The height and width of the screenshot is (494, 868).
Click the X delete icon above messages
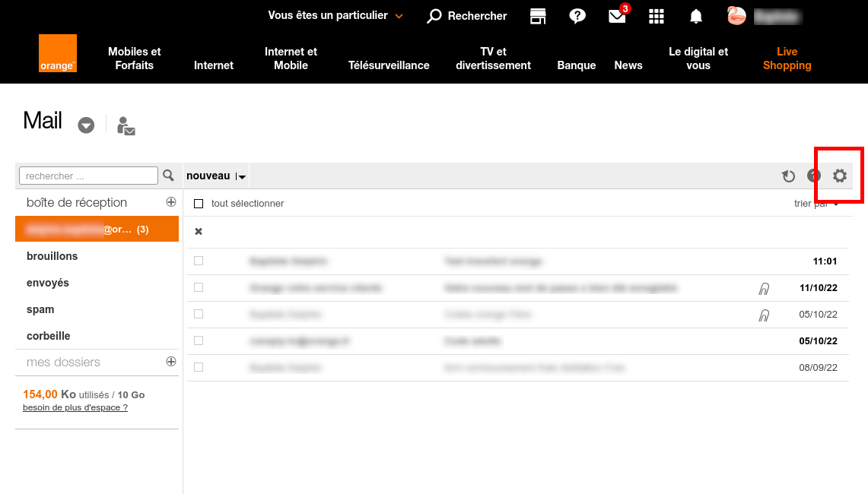point(199,231)
